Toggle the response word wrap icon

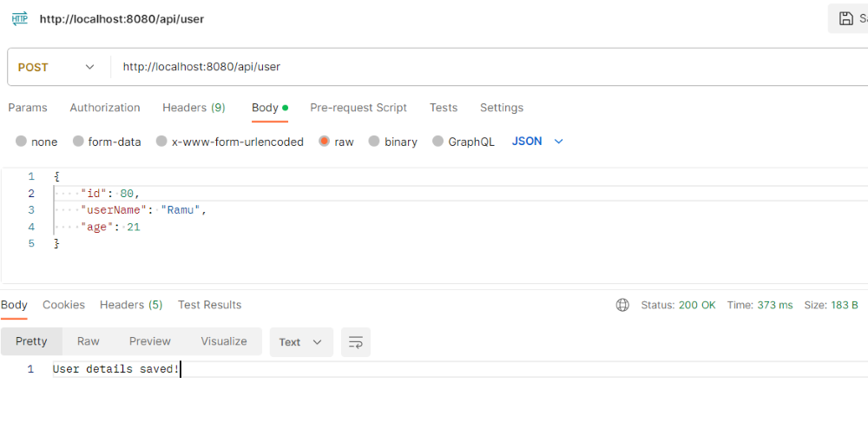coord(356,342)
